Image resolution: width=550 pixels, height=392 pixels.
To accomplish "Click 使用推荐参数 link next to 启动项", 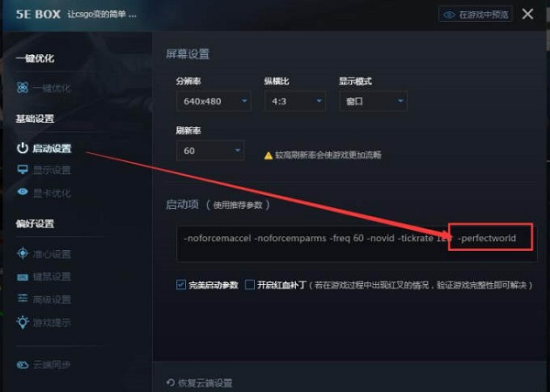I will (x=237, y=205).
